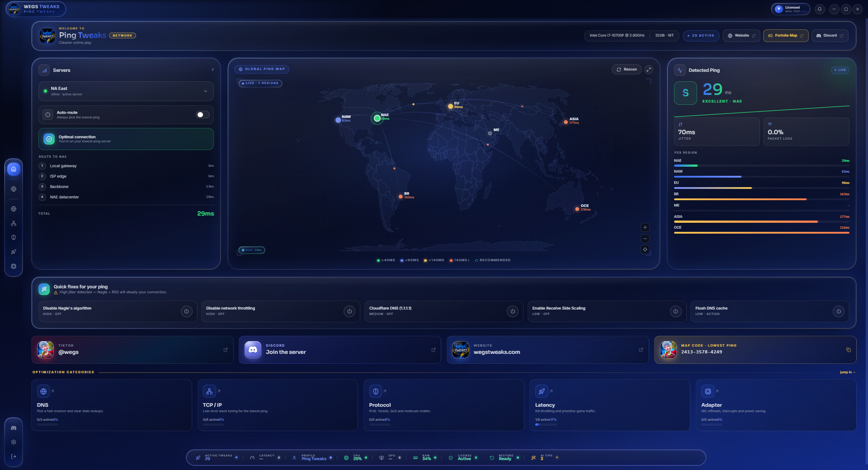The height and width of the screenshot is (470, 868).
Task: Click the Servers signal bars icon
Action: pos(44,70)
